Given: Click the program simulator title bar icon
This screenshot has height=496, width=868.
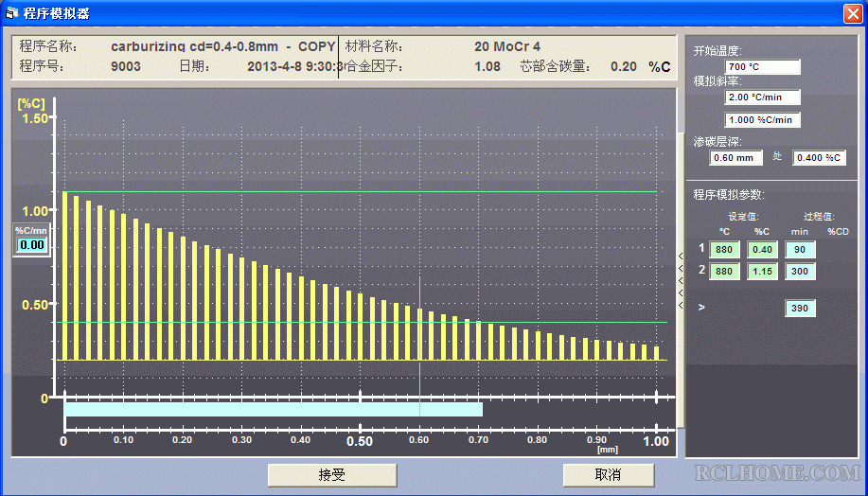Looking at the screenshot, I should coord(11,13).
